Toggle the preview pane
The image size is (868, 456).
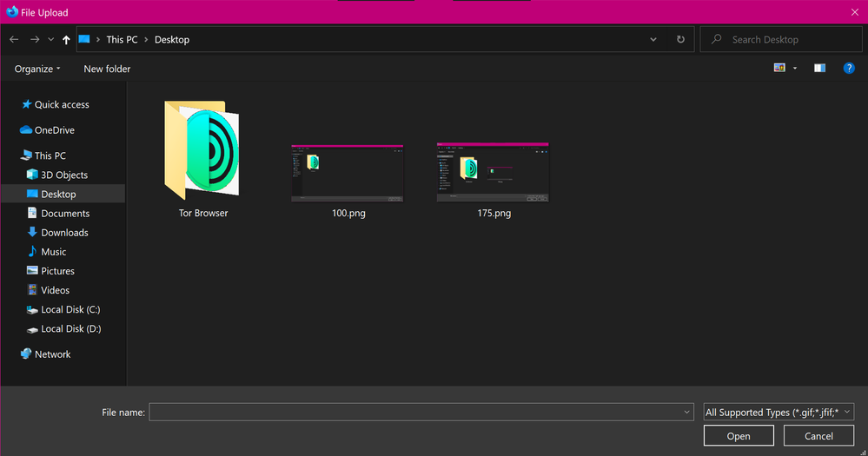pos(820,68)
